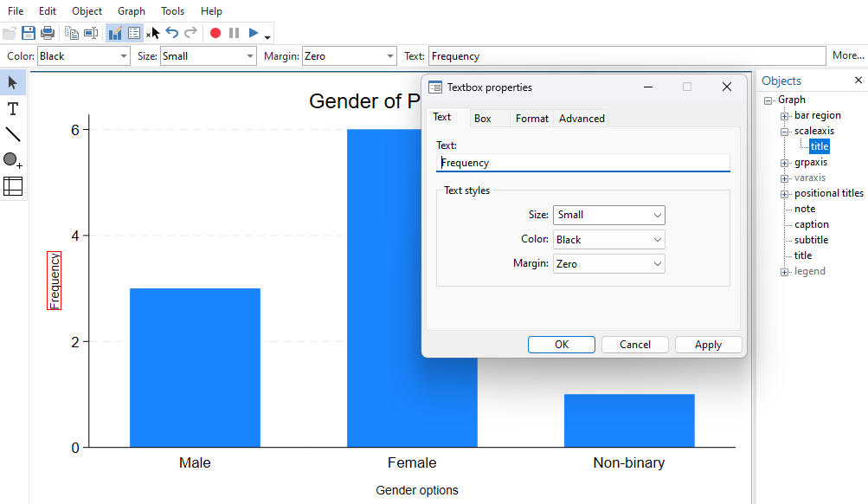Click the Frequency axis title on graph
Screen dimensions: 868x504
pos(54,281)
